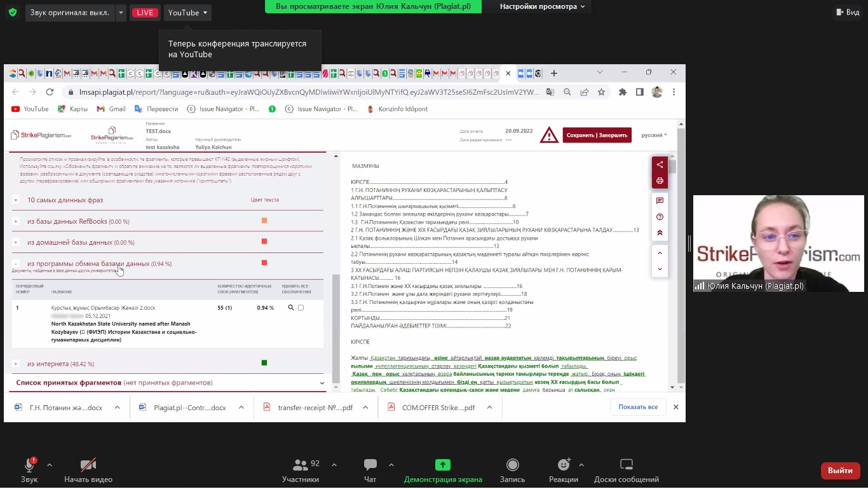Image resolution: width=868 pixels, height=489 pixels.
Task: Open the Вид view button in Zoom
Action: coord(846,12)
